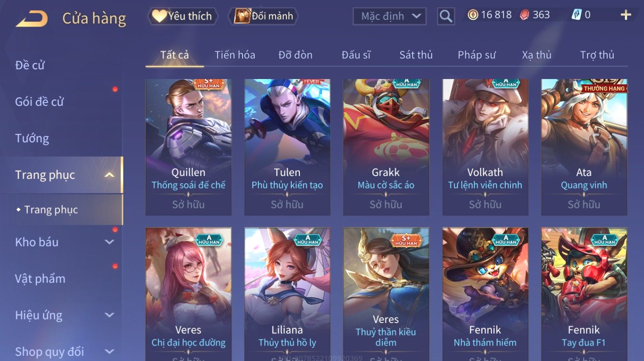Image resolution: width=644 pixels, height=361 pixels.
Task: Open Tướng in the sidebar
Action: (x=32, y=138)
